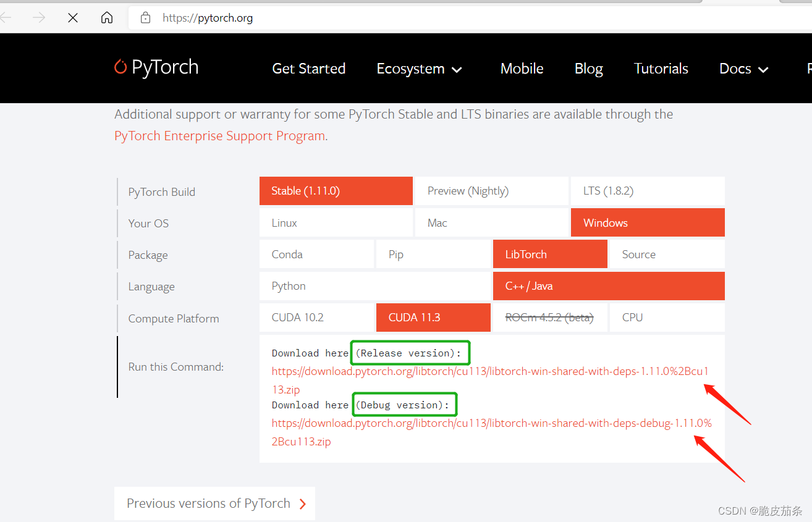Image resolution: width=812 pixels, height=522 pixels.
Task: Expand the Docs dropdown menu
Action: (744, 69)
